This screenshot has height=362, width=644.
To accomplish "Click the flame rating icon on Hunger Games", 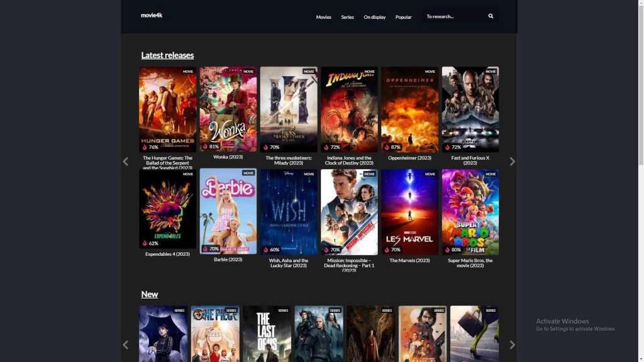I will tap(145, 147).
